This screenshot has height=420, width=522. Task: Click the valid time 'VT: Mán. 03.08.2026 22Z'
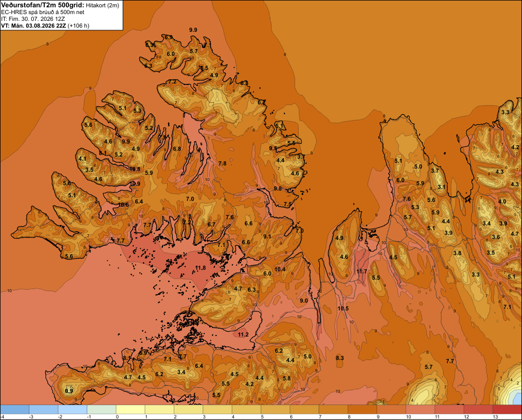click(x=33, y=26)
